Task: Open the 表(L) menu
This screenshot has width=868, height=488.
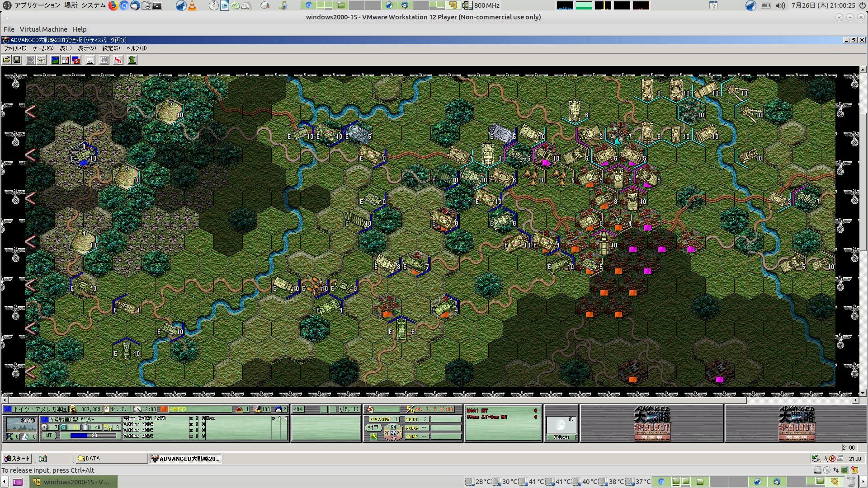Action: click(66, 48)
